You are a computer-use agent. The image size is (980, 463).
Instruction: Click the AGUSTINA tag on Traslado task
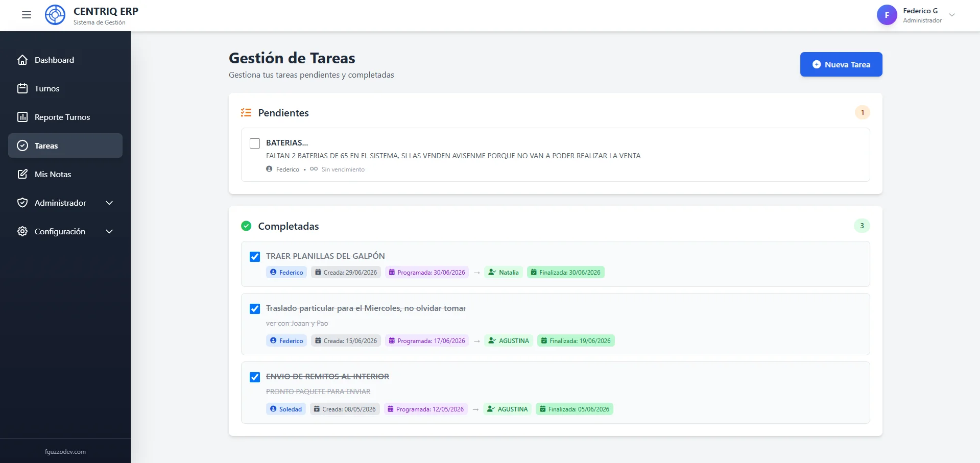pos(509,340)
